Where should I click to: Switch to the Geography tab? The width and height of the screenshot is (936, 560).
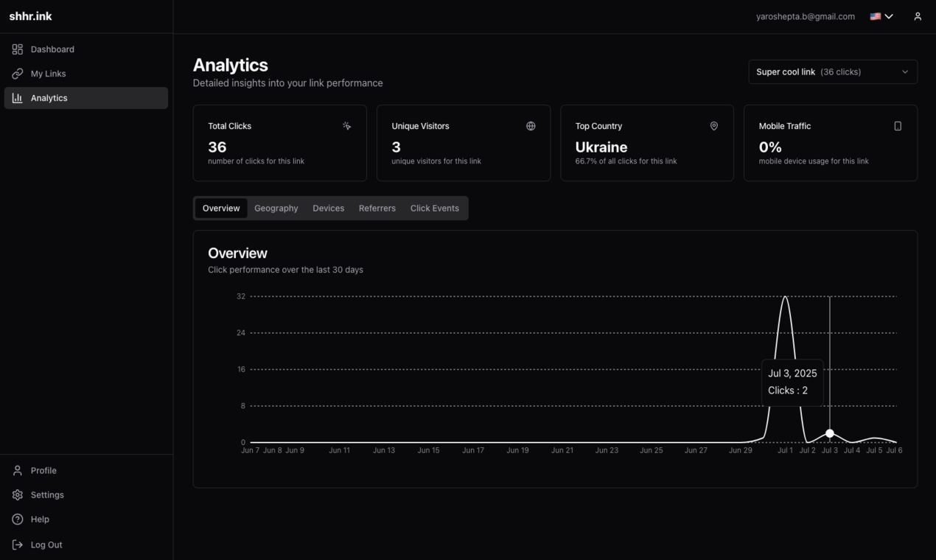[x=276, y=209]
